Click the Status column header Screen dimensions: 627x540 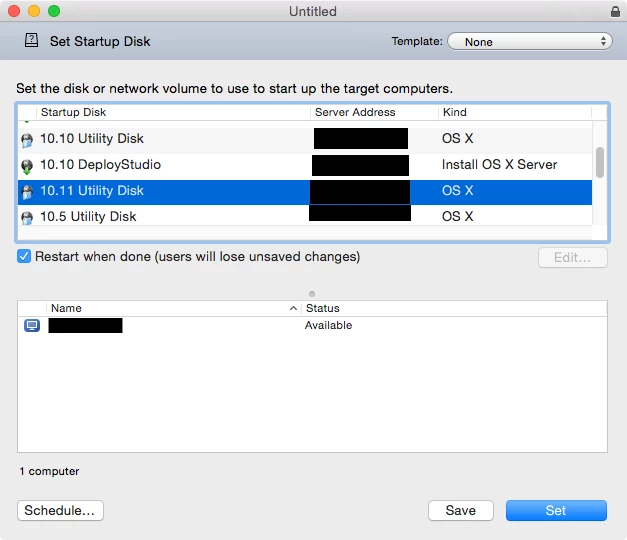point(454,308)
